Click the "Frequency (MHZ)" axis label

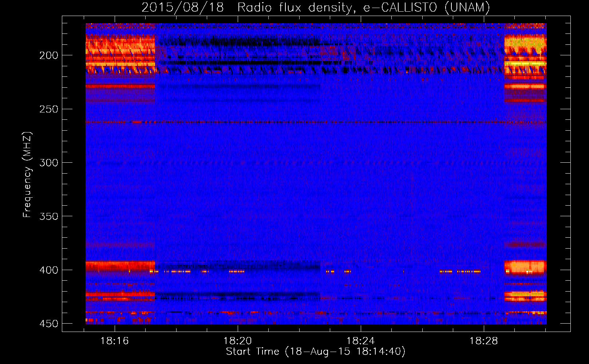[27, 175]
